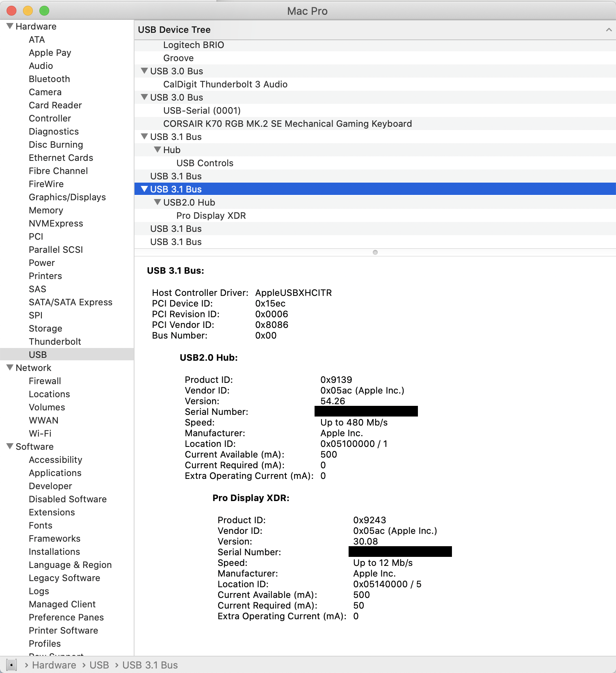The image size is (616, 673).
Task: Collapse the USB 3.0 Bus containing CalDigit Audio
Action: pos(144,71)
